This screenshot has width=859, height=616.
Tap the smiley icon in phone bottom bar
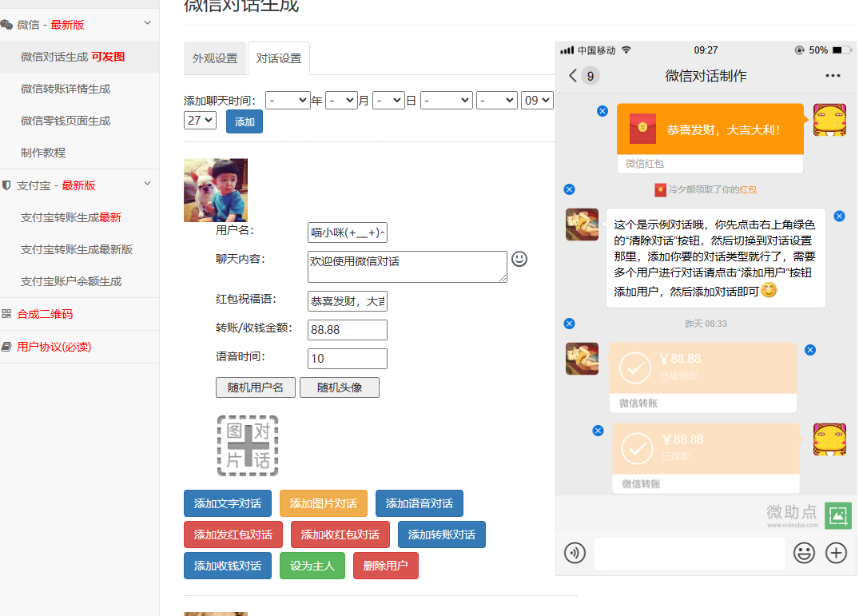[804, 553]
